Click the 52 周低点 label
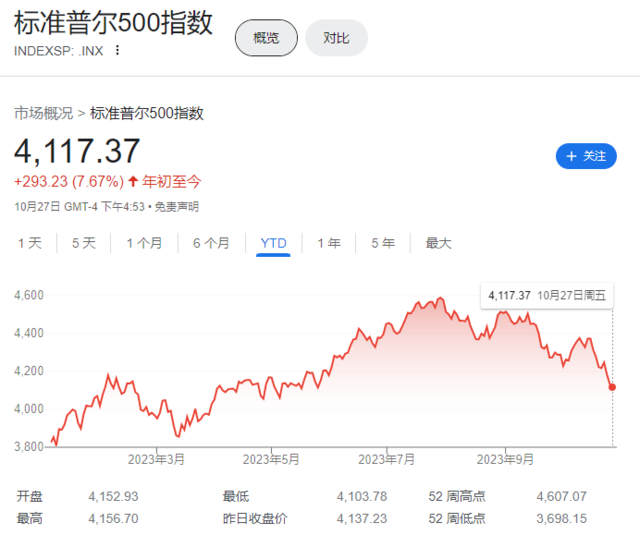The width and height of the screenshot is (640, 535). click(x=457, y=518)
